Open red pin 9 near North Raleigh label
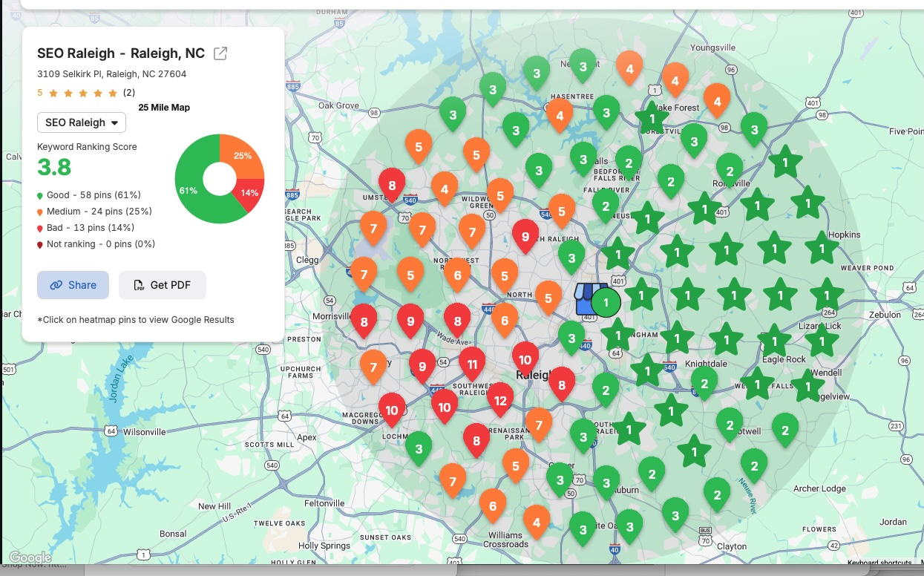Screen dimensions: 924x576 click(x=525, y=237)
